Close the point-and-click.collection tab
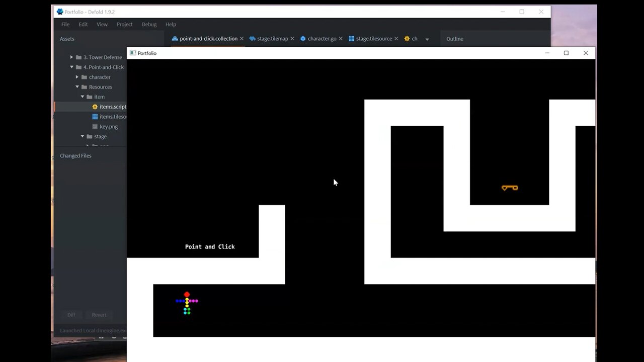This screenshot has width=644, height=362. [242, 39]
